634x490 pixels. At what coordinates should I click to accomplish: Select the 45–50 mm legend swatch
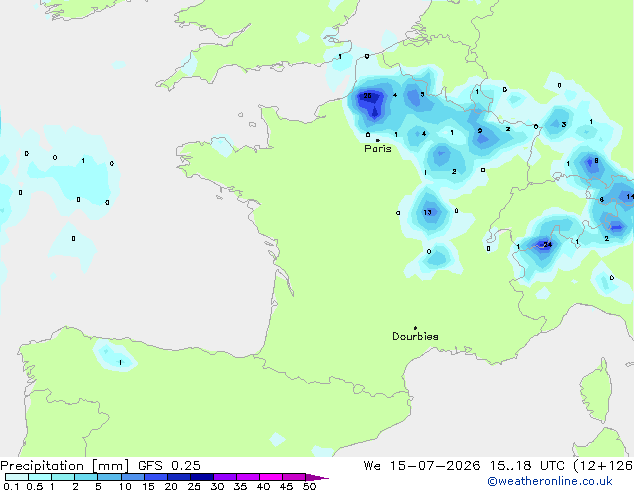coord(294,477)
